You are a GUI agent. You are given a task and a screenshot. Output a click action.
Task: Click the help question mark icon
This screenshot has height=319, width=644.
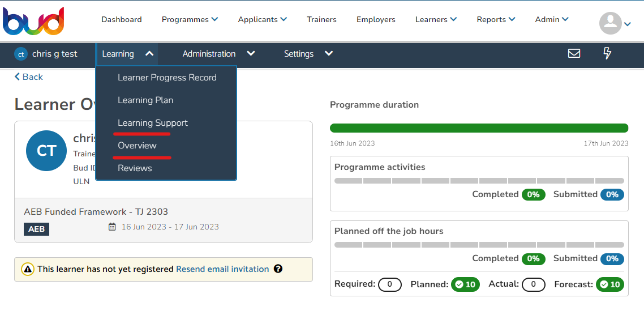click(278, 269)
